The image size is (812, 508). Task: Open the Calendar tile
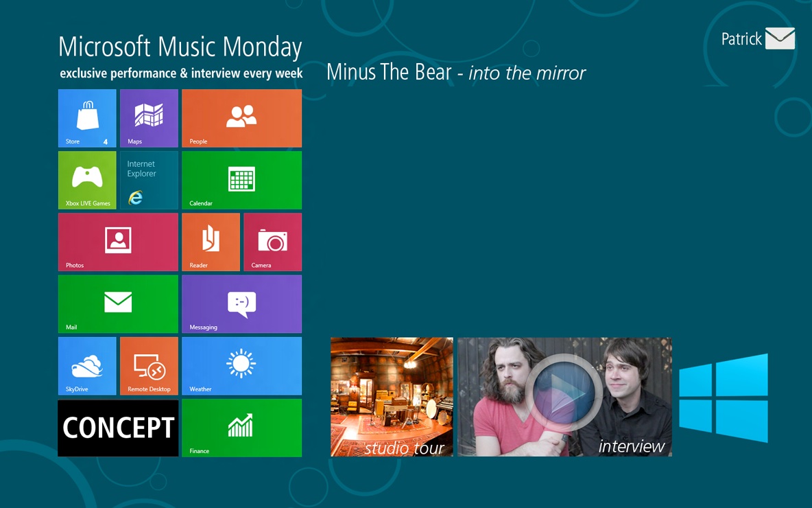241,180
